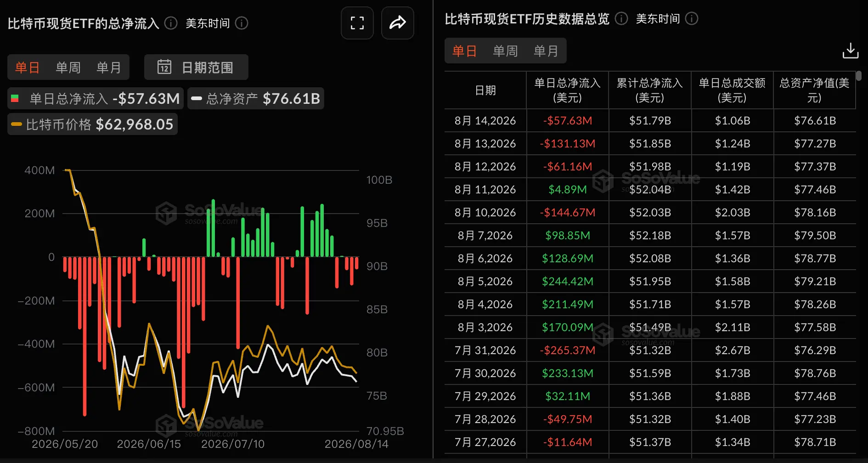Viewport: 868px width, 463px height.
Task: Click the 2026/08/14 chart axis label
Action: click(356, 444)
